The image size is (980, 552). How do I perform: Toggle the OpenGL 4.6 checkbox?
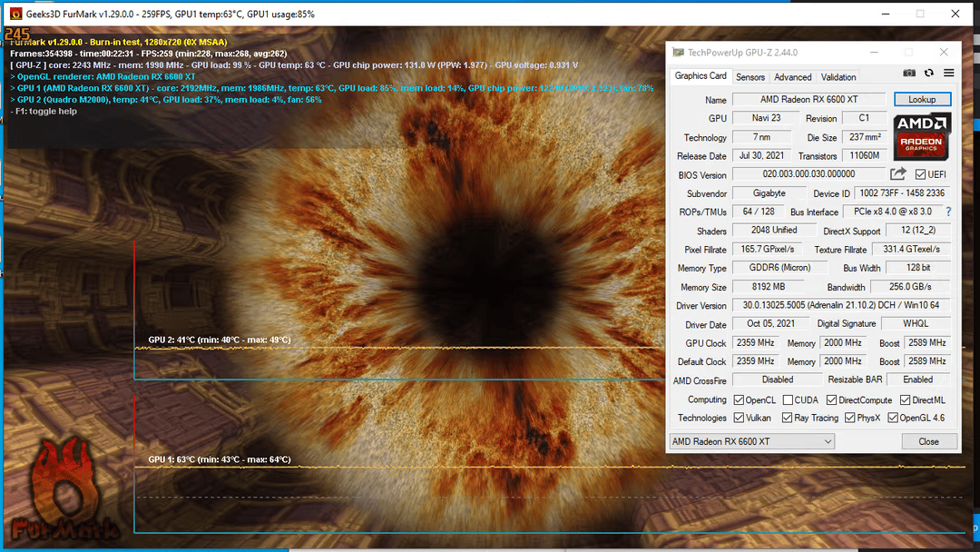(x=893, y=418)
